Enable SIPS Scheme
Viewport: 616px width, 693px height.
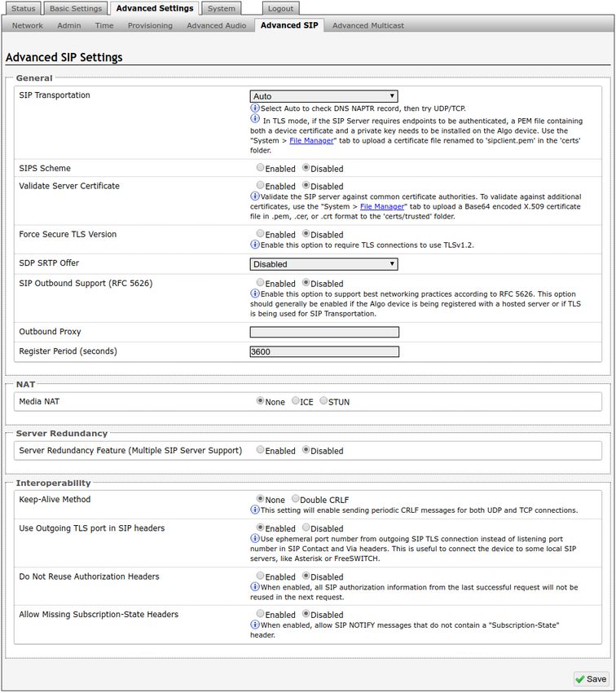(x=260, y=167)
